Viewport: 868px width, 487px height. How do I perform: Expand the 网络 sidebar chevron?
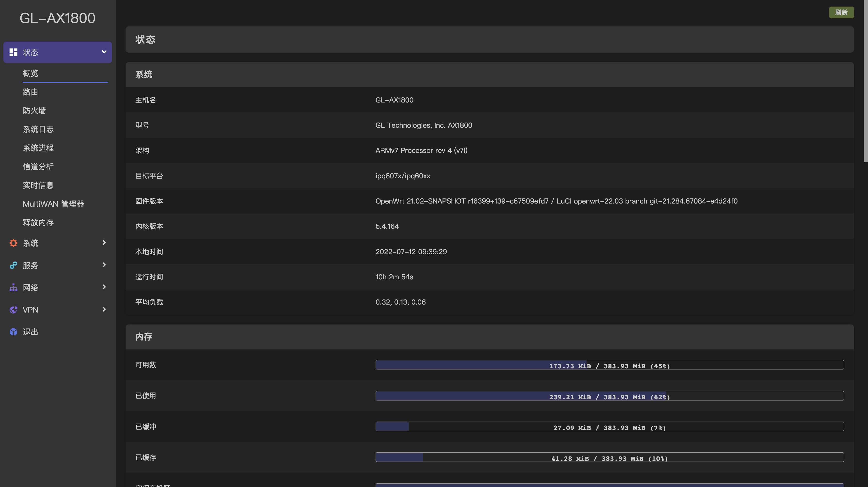pos(104,287)
